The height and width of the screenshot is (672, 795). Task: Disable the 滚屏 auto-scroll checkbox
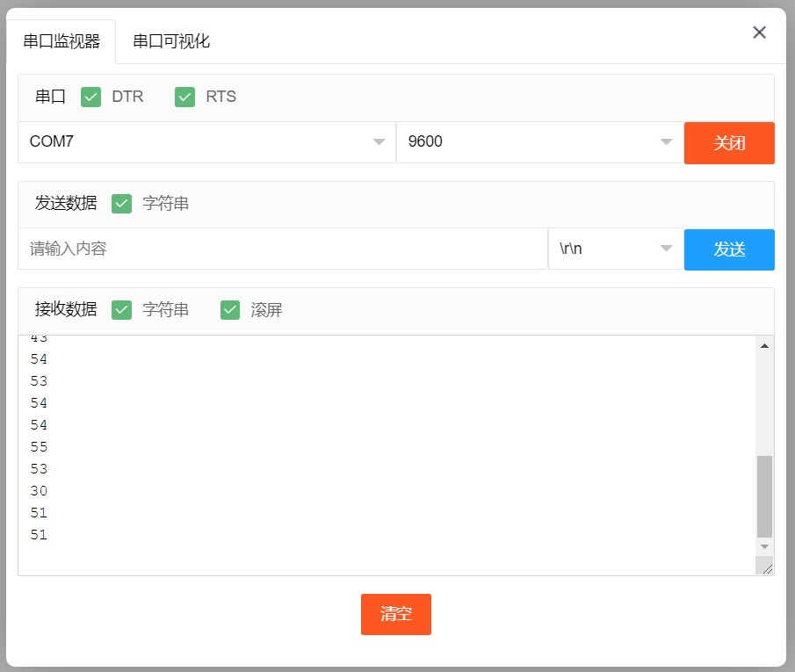[230, 310]
